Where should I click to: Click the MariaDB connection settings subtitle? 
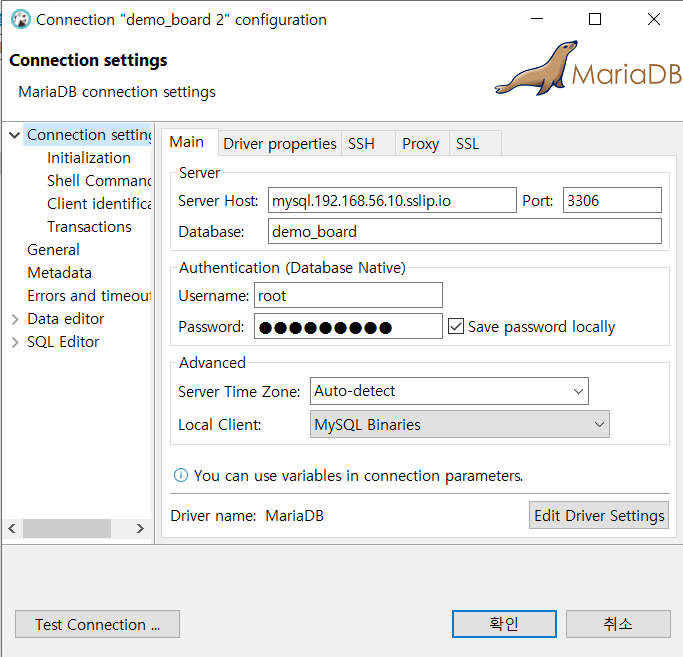(x=117, y=92)
